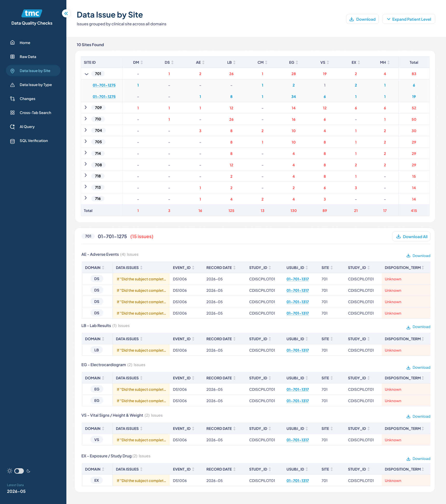The height and width of the screenshot is (504, 446).
Task: Click "Unknown" in the EX row
Action: pos(393,481)
